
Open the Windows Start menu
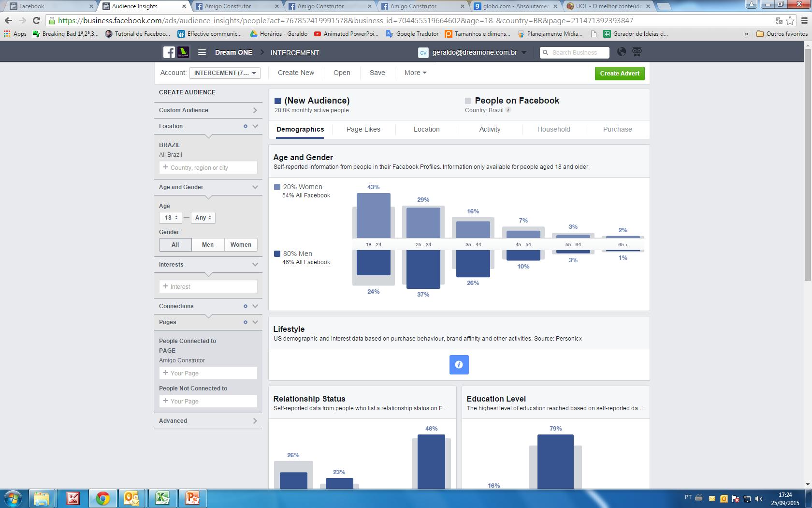[13, 498]
